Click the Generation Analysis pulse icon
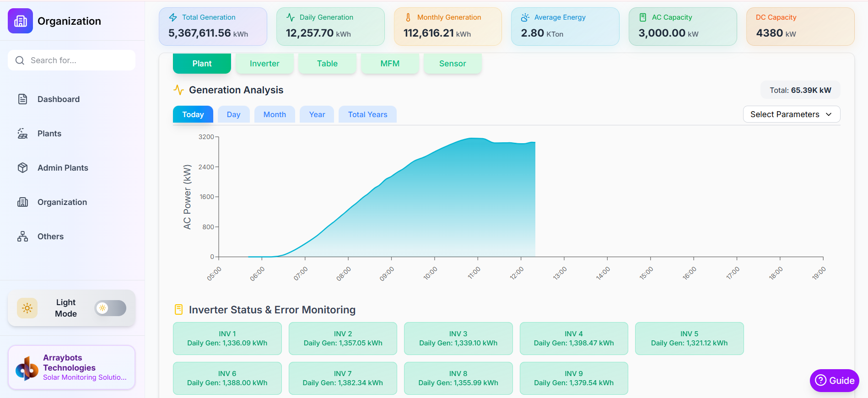 coord(178,90)
